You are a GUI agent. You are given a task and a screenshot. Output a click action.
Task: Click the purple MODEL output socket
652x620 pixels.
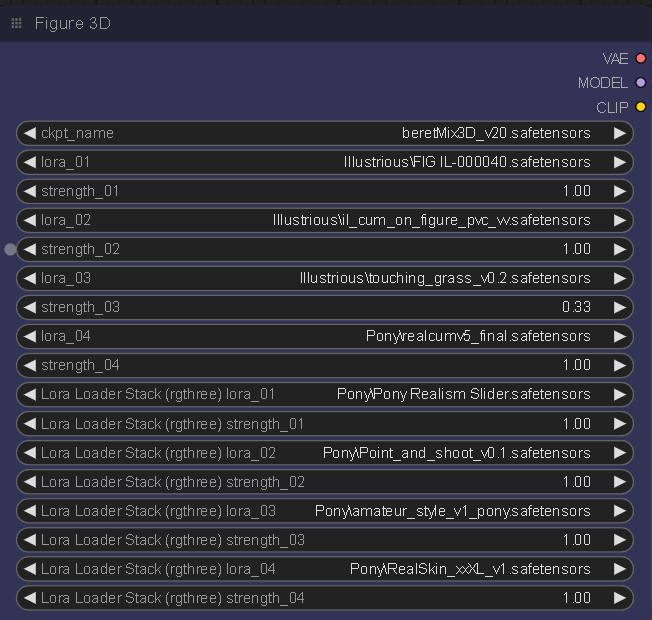tap(641, 83)
